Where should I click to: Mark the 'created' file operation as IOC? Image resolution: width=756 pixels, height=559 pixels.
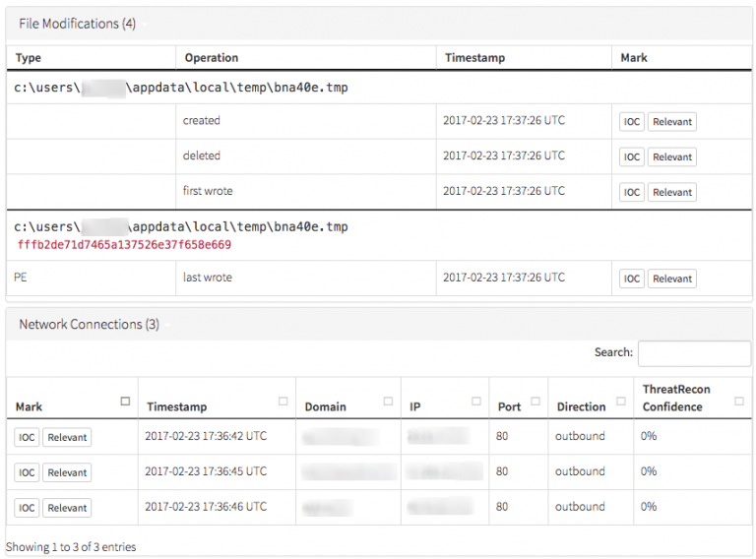(632, 122)
